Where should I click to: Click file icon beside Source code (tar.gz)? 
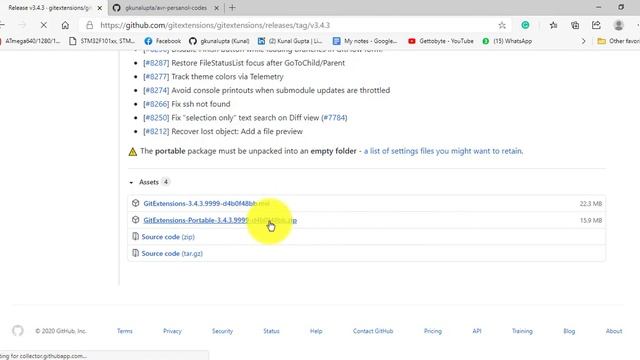(135, 253)
